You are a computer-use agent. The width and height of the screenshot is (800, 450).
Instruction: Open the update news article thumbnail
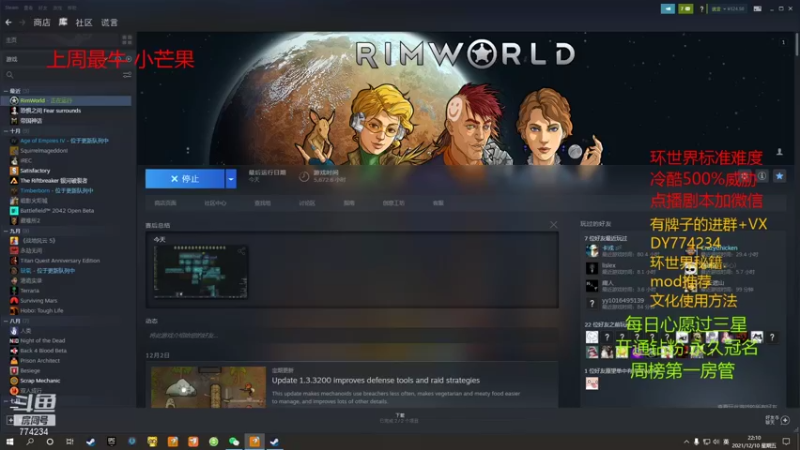coord(209,387)
